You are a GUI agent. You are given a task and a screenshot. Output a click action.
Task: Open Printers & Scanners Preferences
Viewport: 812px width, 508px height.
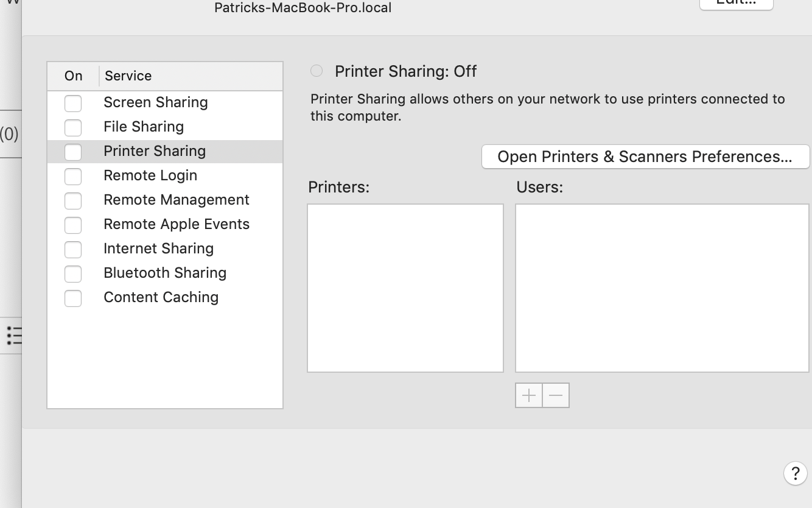pos(645,157)
